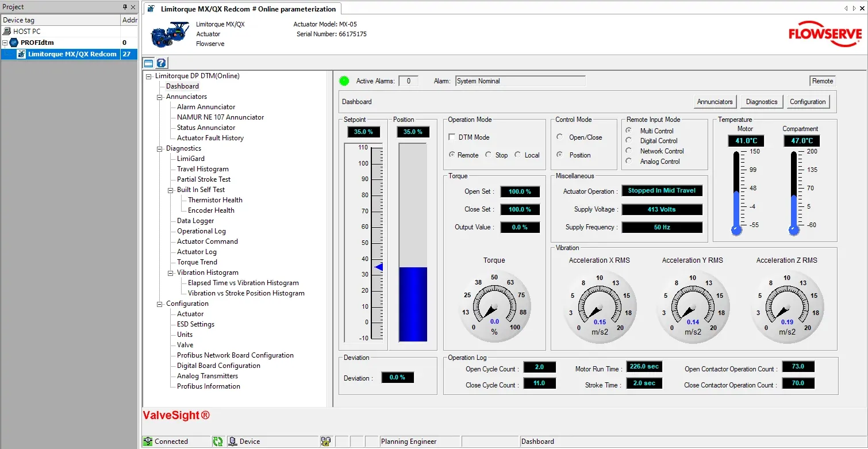
Task: Click the Diagnostics button
Action: (x=762, y=102)
